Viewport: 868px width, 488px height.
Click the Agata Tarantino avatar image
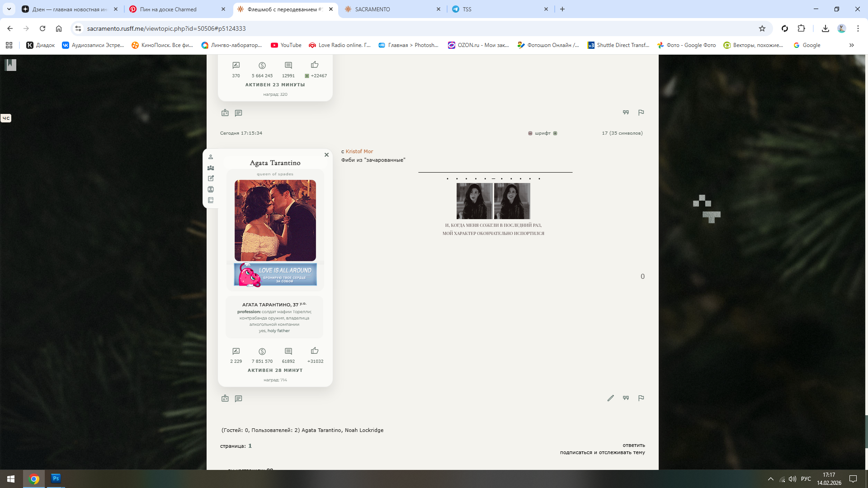[x=275, y=221]
